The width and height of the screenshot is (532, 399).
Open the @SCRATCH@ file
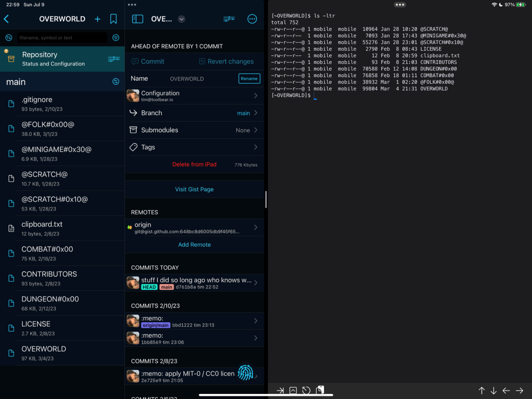(x=62, y=179)
